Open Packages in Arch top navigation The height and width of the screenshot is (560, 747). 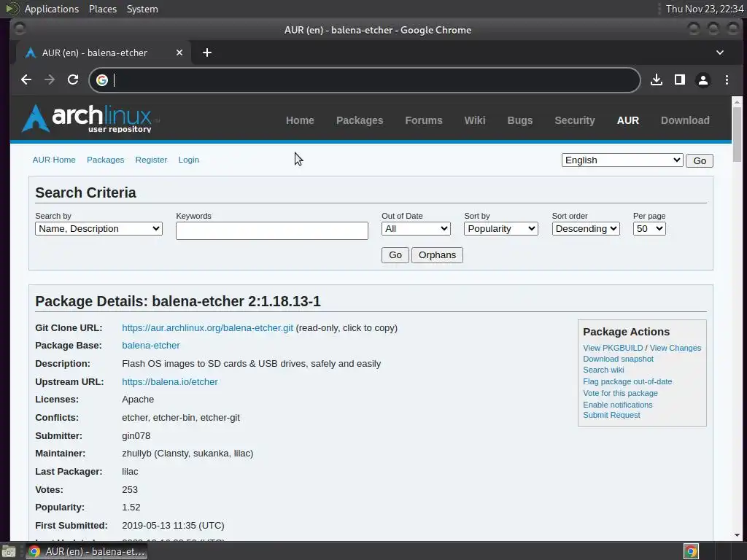click(360, 120)
